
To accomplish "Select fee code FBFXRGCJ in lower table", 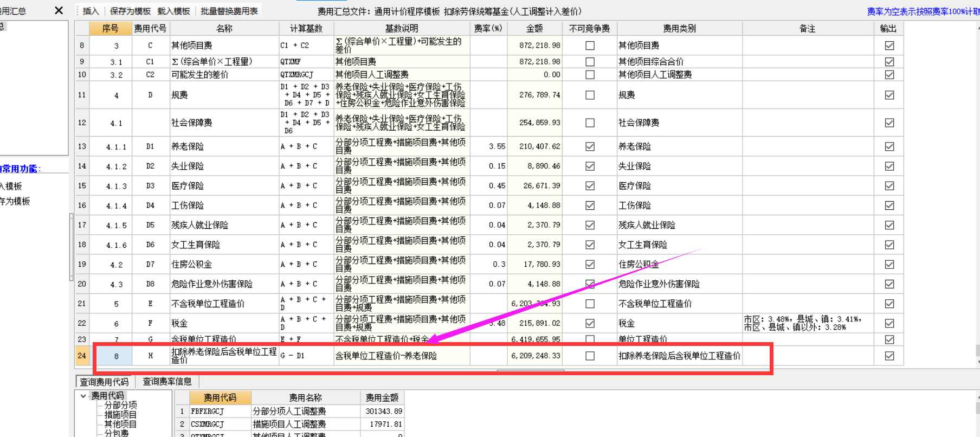I will (220, 412).
